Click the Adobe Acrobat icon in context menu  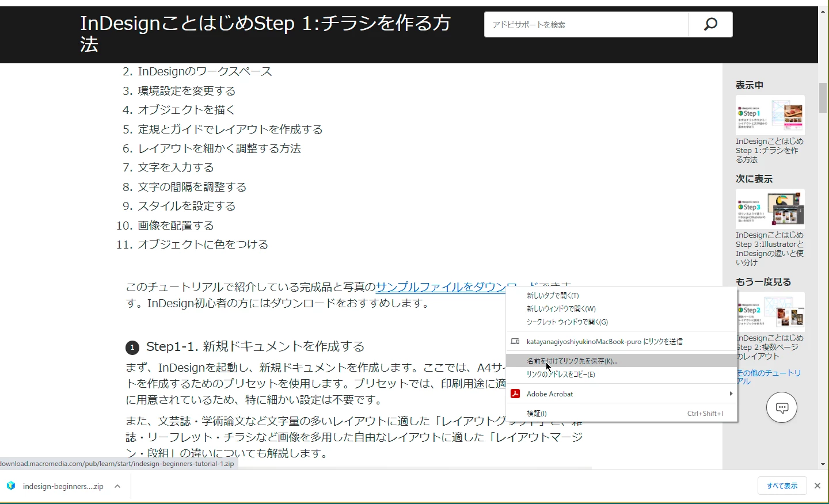[515, 394]
